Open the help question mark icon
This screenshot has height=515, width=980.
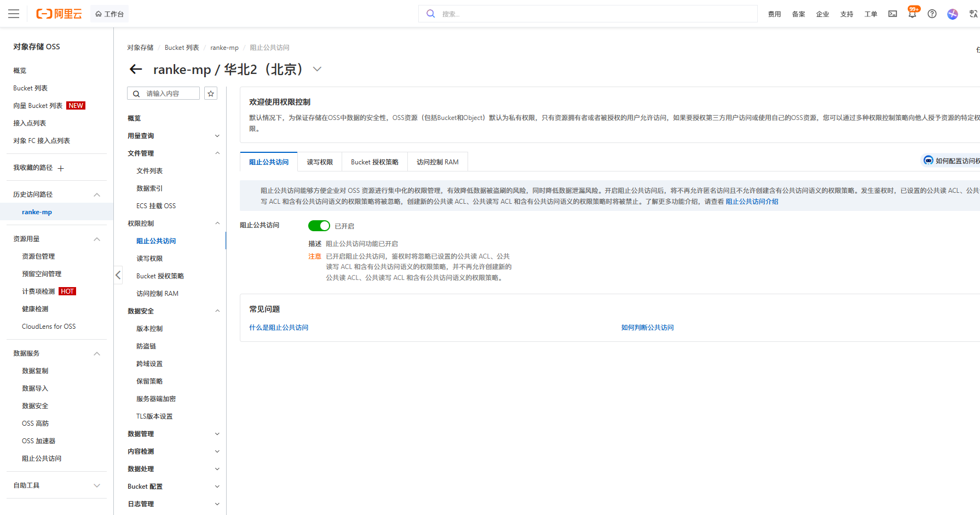(x=932, y=14)
